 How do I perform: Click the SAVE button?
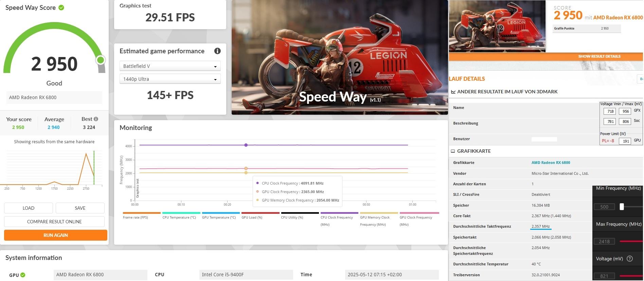(80, 208)
